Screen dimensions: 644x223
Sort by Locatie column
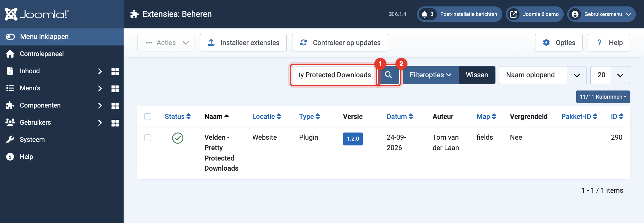266,116
